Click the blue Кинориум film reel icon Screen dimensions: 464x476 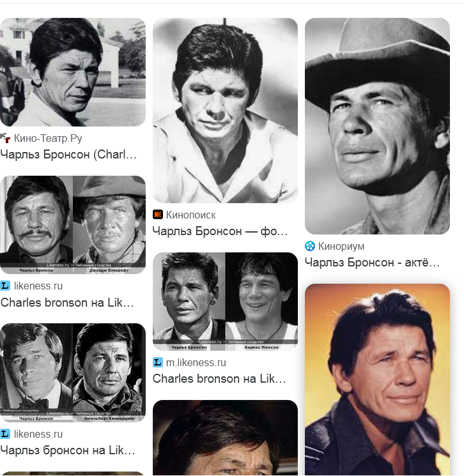(310, 246)
